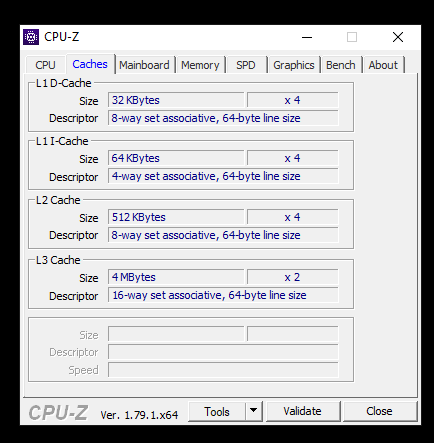Viewport: 434px width, 443px height.
Task: Minimize the CPU-Z window
Action: click(x=307, y=37)
